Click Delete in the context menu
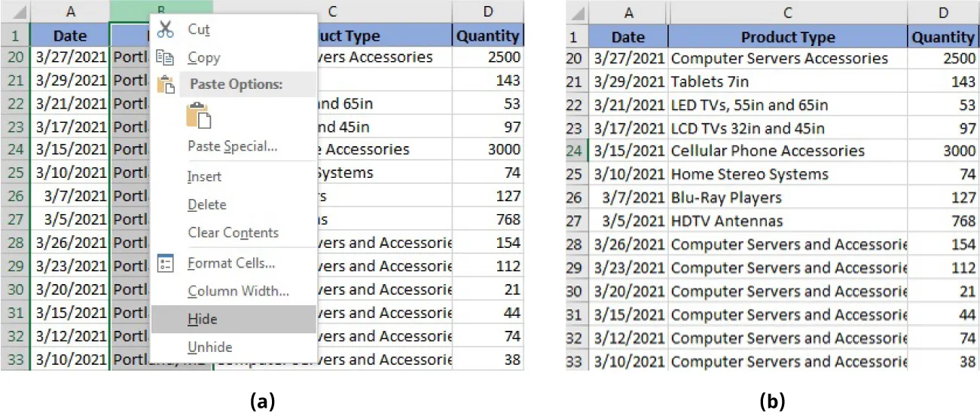 206,204
